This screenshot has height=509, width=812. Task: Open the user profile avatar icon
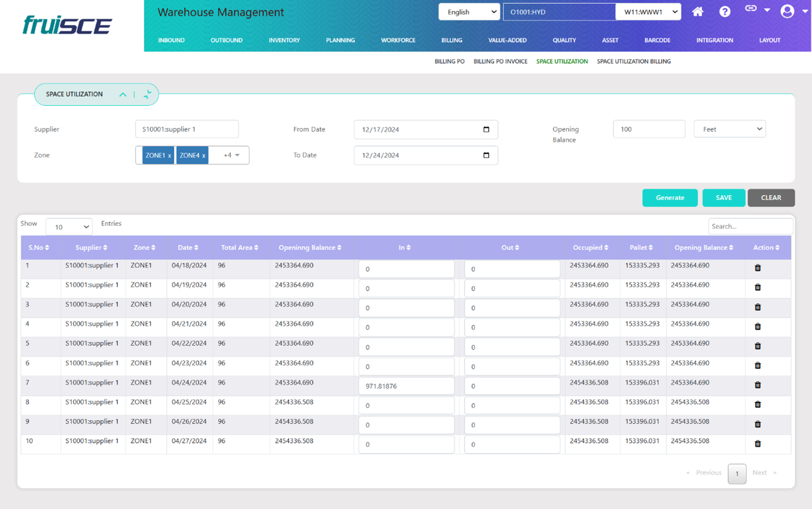pos(787,11)
